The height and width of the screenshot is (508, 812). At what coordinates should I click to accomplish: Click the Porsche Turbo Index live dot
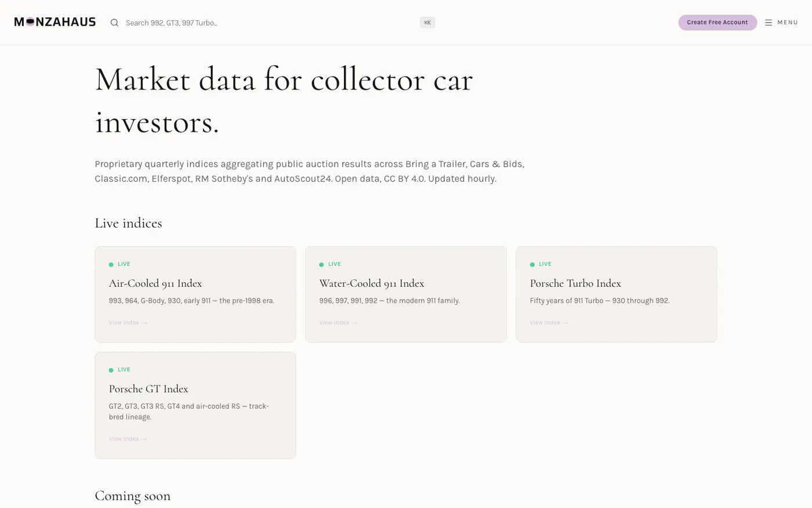tap(532, 265)
